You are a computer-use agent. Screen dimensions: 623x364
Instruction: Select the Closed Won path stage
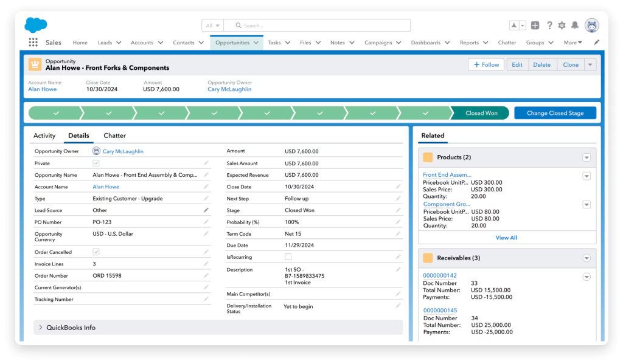click(481, 113)
